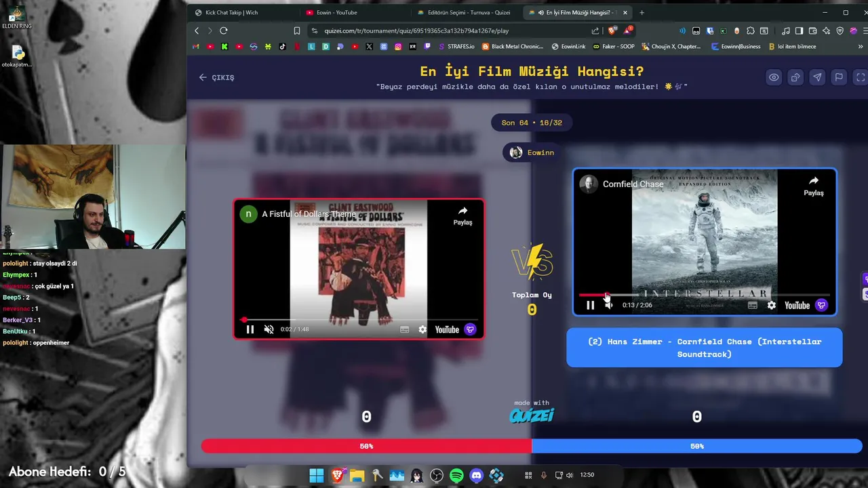
Task: Open Cornfield Chase video title link
Action: (633, 184)
